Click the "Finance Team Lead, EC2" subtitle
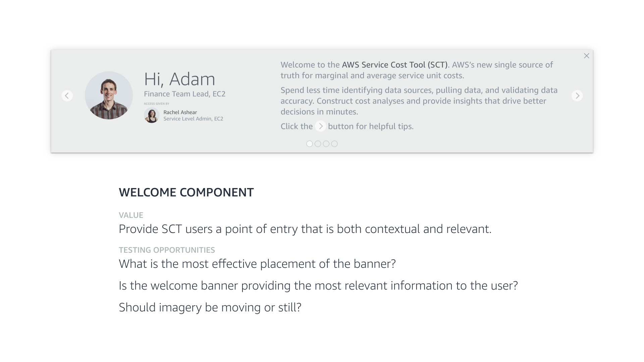Image resolution: width=644 pixels, height=362 pixels. coord(184,94)
